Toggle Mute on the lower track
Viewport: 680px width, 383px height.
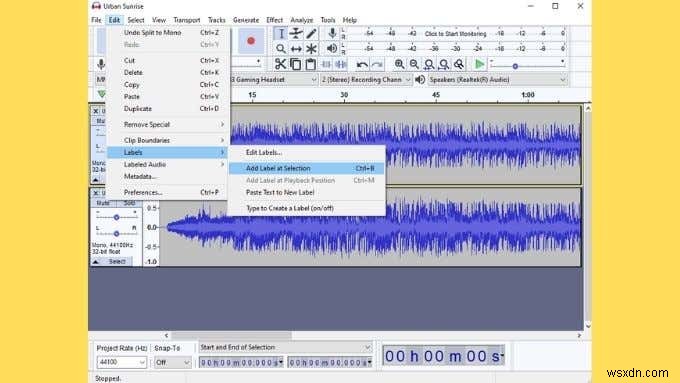[x=103, y=203]
